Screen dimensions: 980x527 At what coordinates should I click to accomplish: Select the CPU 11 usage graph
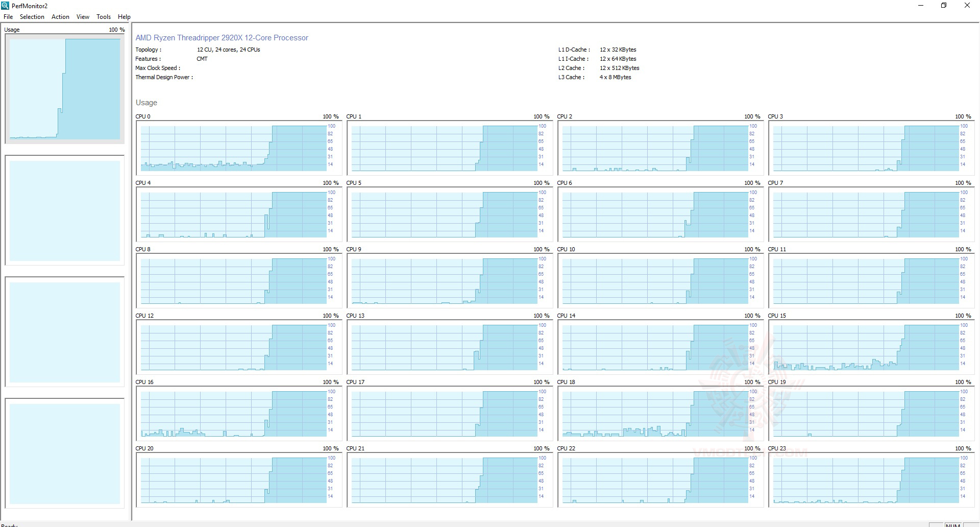coord(871,281)
